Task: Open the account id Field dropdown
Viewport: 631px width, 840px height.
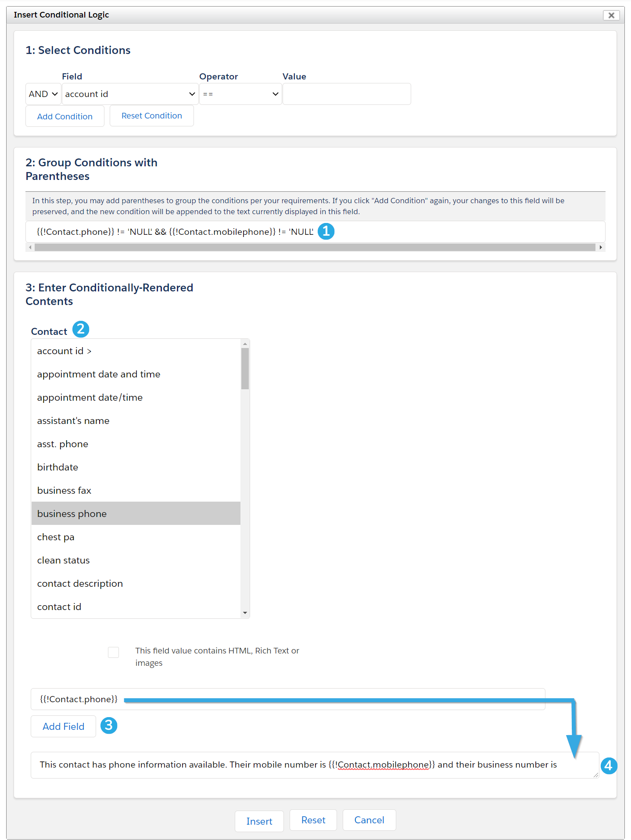Action: coord(130,94)
